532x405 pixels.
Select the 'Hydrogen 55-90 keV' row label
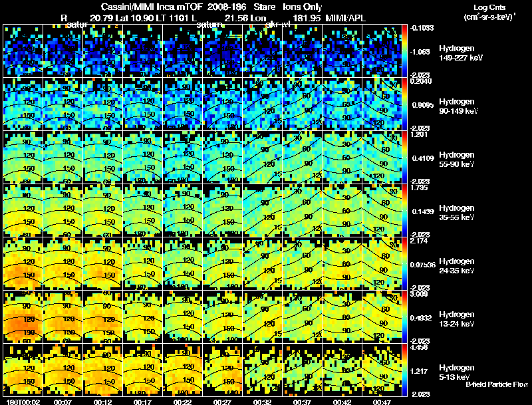(457, 160)
